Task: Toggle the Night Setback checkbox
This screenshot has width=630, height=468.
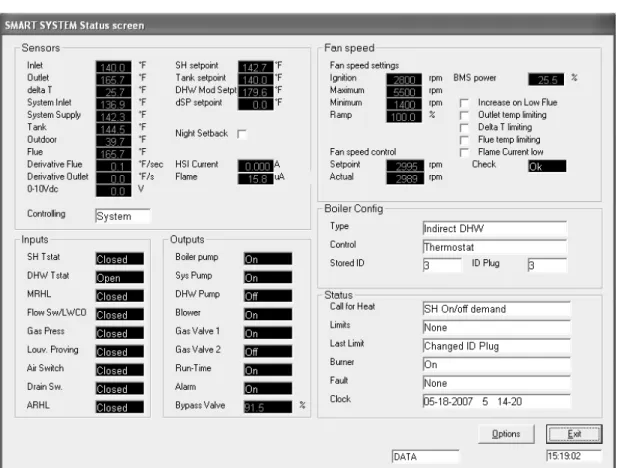Action: click(x=242, y=134)
